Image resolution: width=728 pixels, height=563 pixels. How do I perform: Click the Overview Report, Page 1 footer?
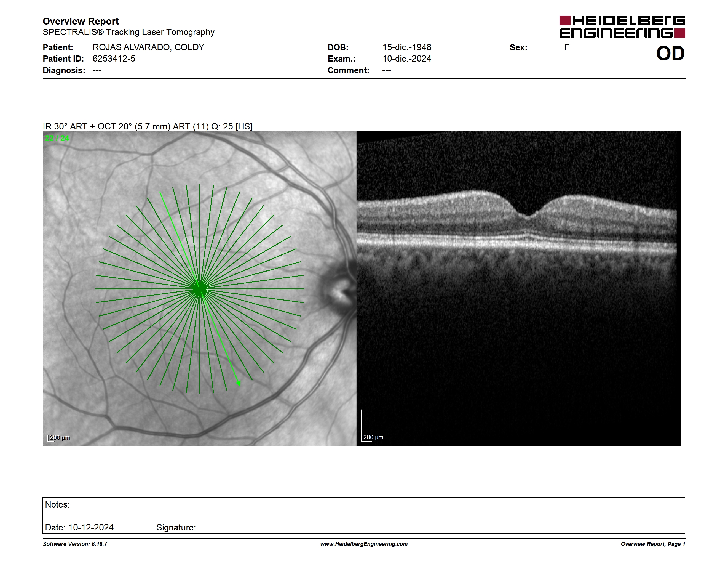point(653,544)
